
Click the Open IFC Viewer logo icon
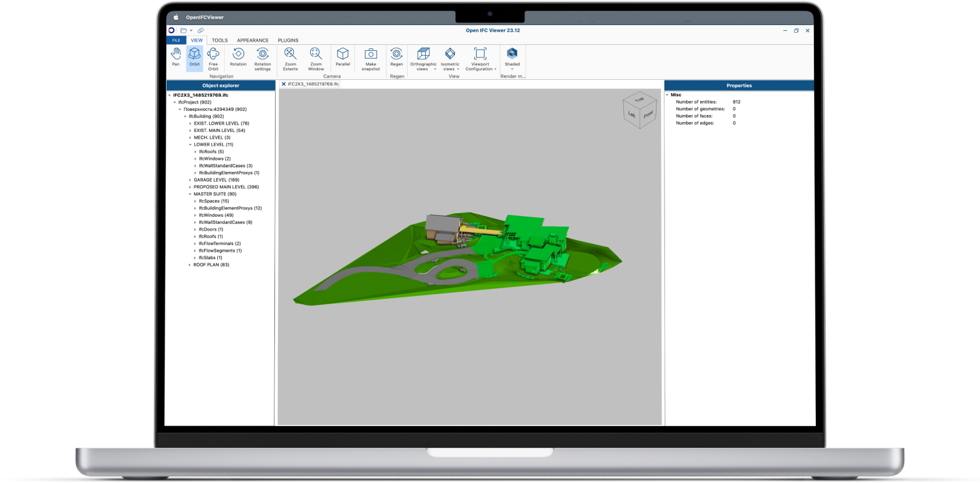click(171, 30)
